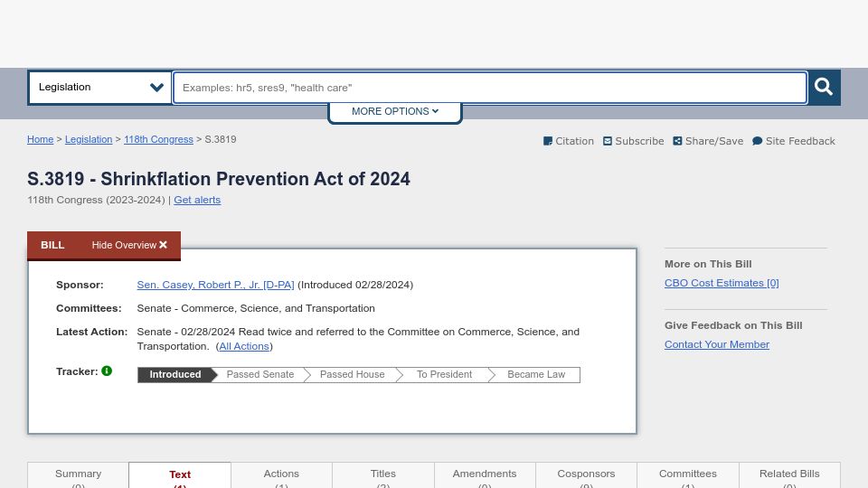Open the All Actions link

[x=244, y=346]
